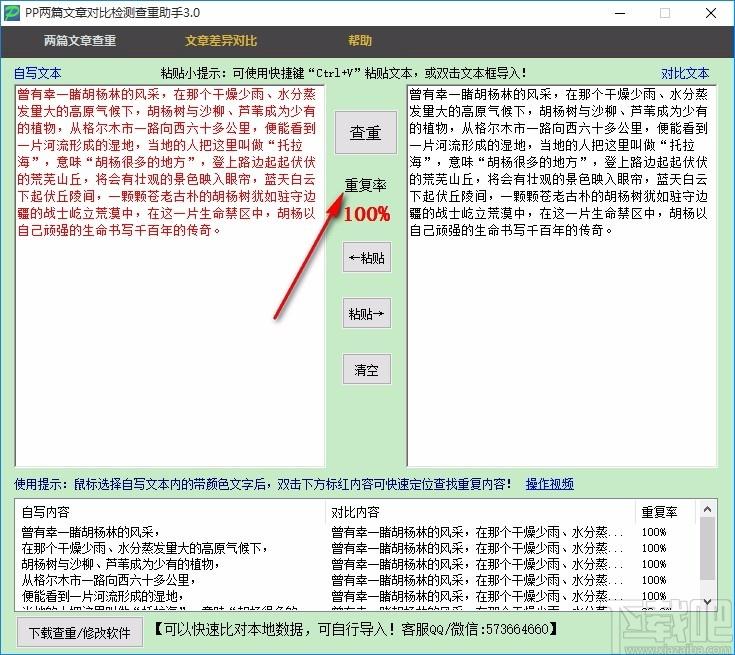
Task: Select row 胡杨树与沙柳、芦苇成为少有的植物，
Action: 356,564
